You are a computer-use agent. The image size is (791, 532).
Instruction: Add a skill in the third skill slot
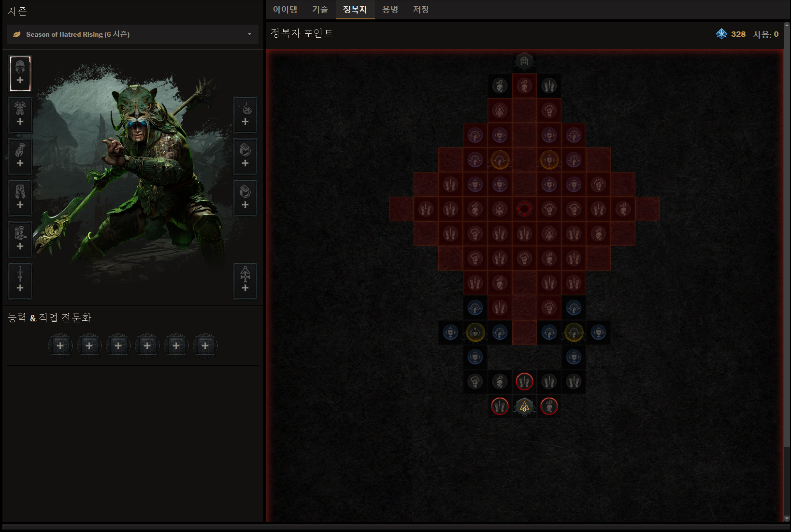coord(118,346)
